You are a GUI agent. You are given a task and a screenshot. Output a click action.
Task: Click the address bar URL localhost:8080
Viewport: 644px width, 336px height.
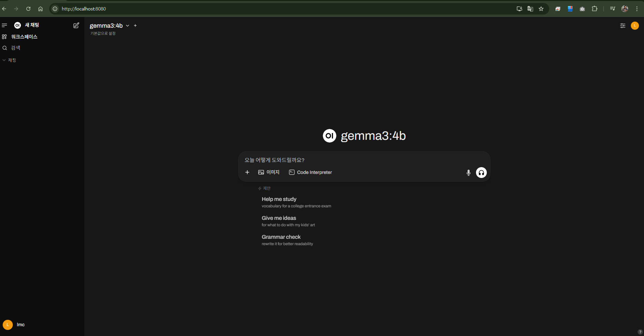tap(84, 9)
